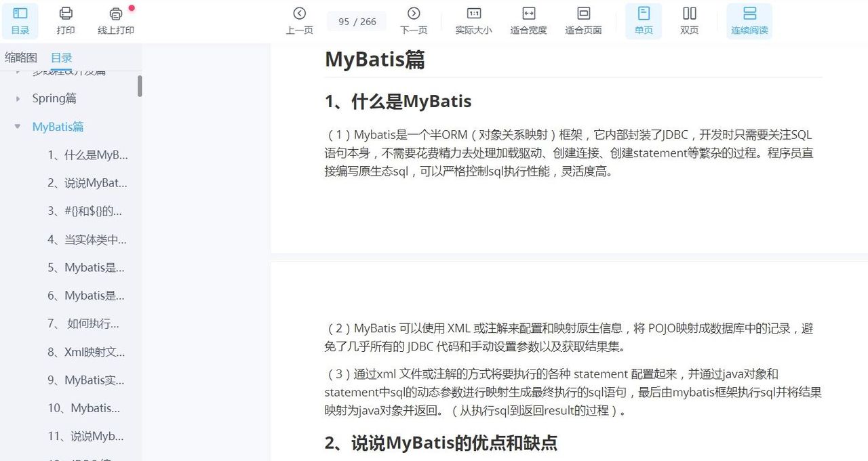Select the 实际大小 actual size icon

click(x=473, y=20)
